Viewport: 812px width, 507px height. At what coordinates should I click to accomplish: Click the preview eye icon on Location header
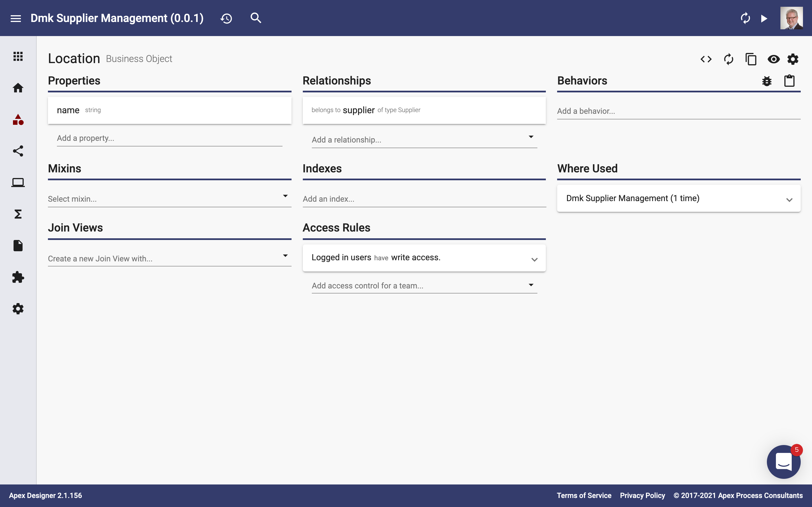point(773,58)
